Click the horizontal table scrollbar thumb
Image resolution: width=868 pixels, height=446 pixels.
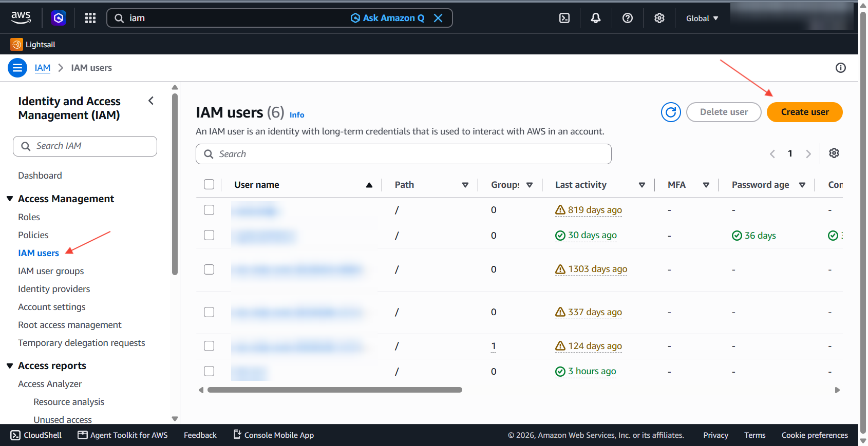pyautogui.click(x=335, y=390)
